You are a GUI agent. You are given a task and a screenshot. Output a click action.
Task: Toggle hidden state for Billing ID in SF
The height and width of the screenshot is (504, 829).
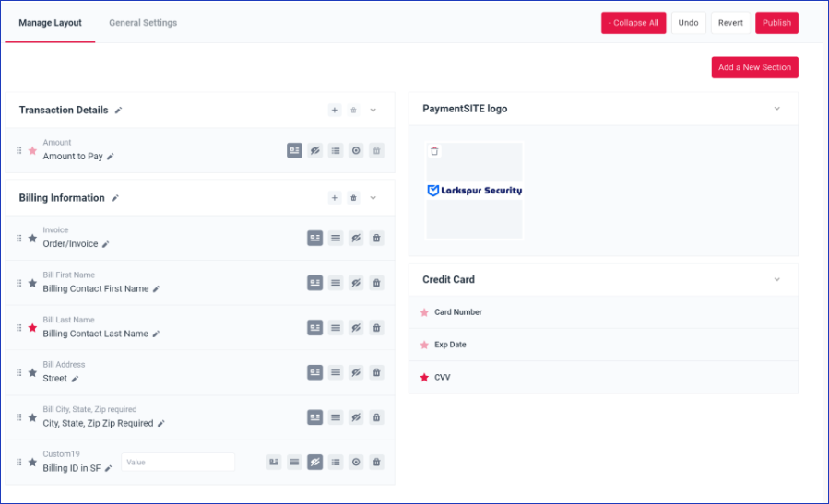click(315, 463)
